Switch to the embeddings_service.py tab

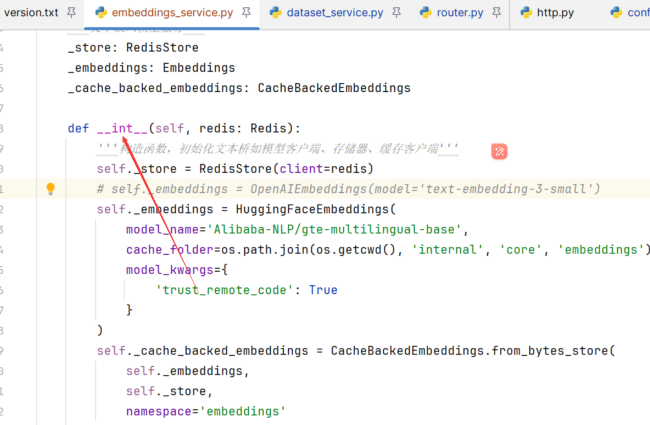[172, 13]
